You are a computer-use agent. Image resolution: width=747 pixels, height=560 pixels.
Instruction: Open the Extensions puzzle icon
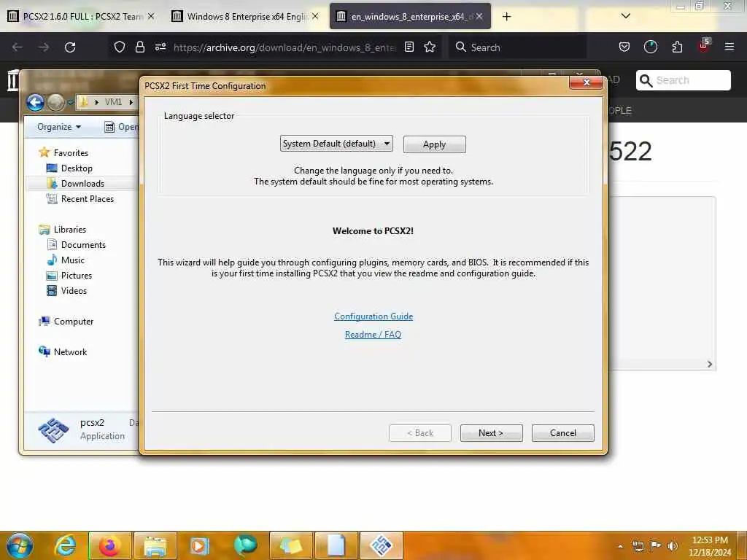(x=677, y=47)
